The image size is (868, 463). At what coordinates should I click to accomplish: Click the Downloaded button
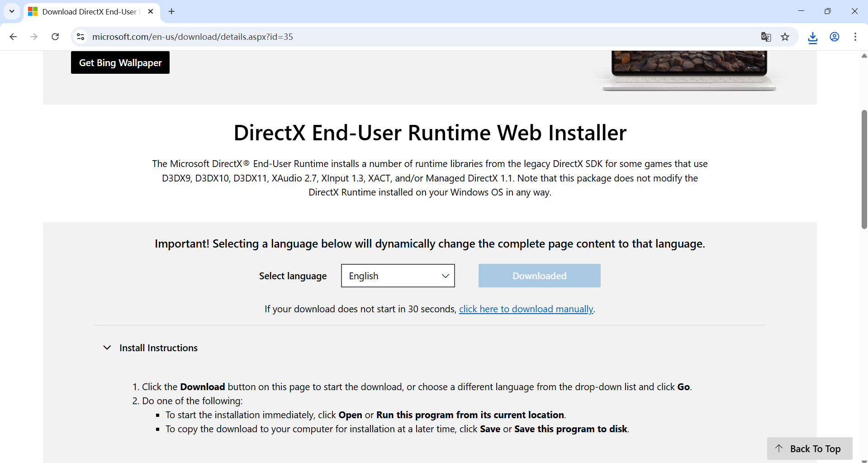coord(540,276)
